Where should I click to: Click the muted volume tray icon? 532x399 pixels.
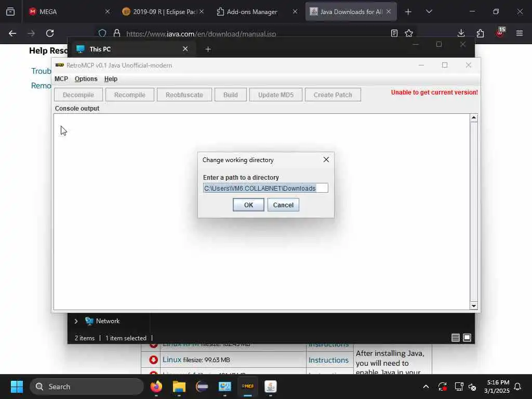click(472, 387)
